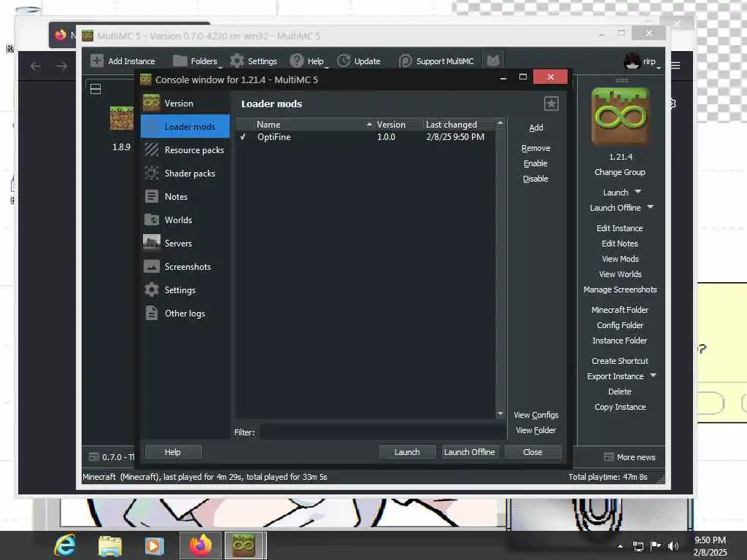Select the Loader mods page
The image size is (747, 560).
point(185,127)
